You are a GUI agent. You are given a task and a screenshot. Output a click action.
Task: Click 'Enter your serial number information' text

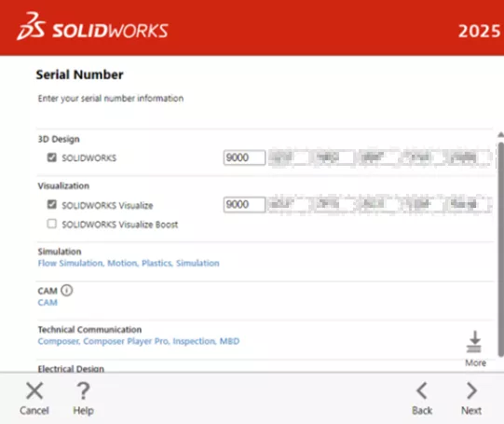click(x=111, y=99)
